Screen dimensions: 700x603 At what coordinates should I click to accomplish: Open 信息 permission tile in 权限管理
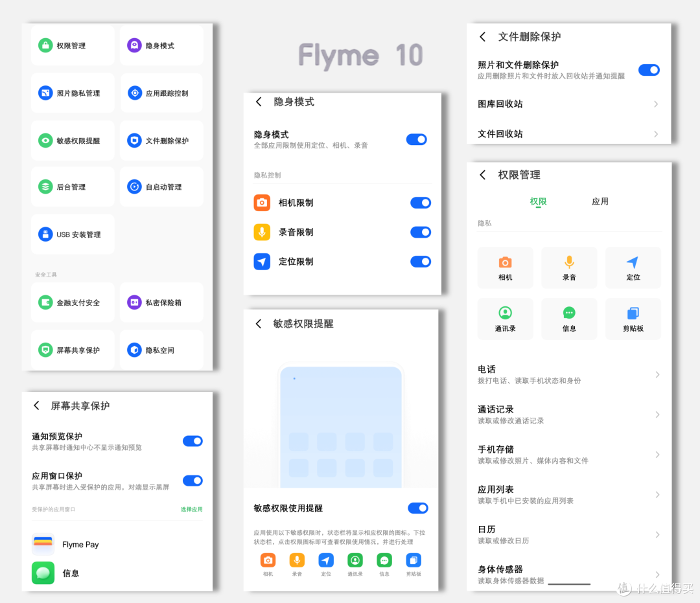point(569,319)
